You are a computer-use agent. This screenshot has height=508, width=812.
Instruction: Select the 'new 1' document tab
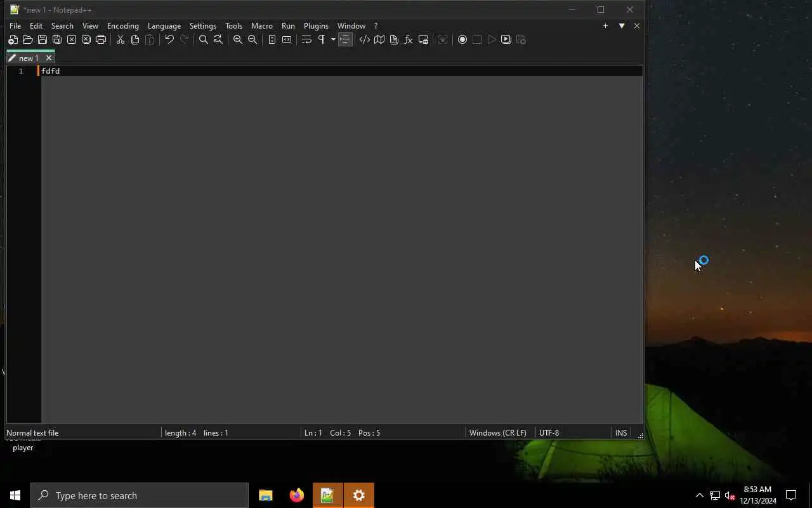click(28, 58)
